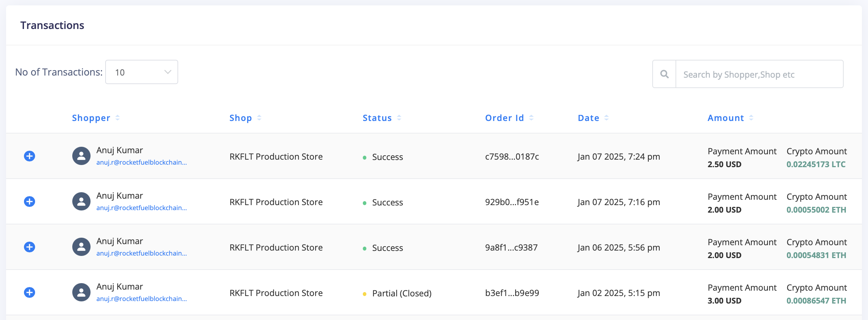Click the avatar of Jan 02 transaction
868x320 pixels.
(81, 292)
